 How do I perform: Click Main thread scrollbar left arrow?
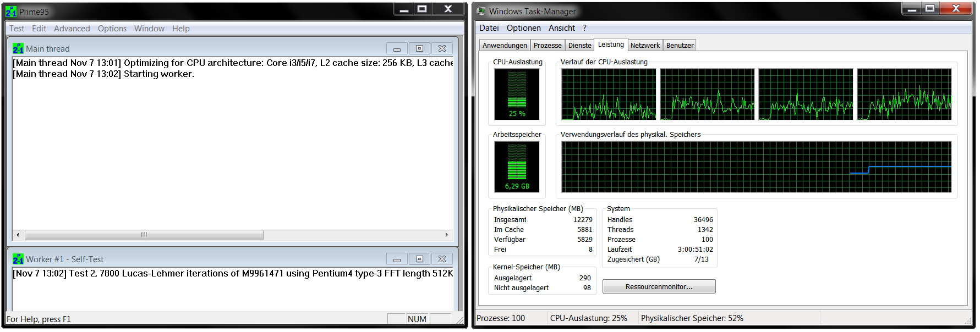click(x=18, y=235)
